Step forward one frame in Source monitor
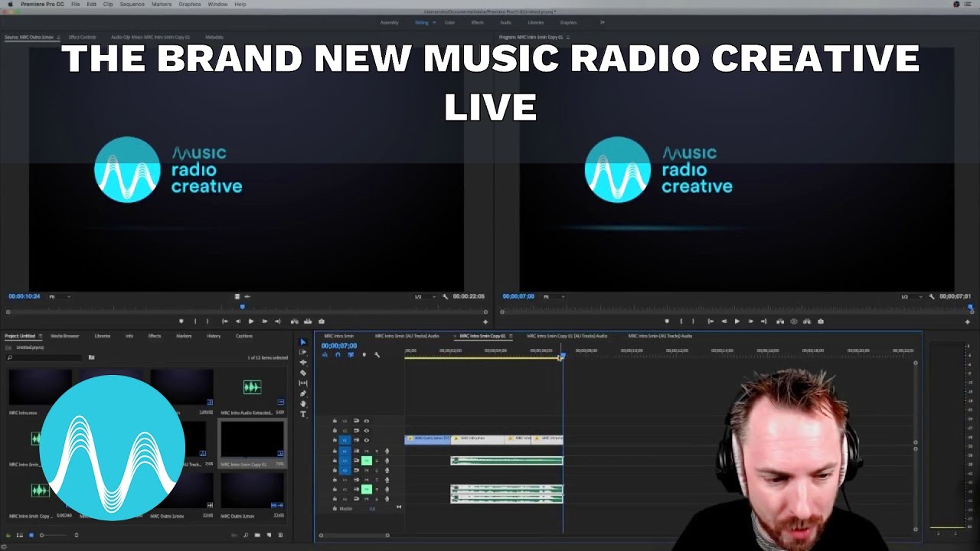 [264, 321]
